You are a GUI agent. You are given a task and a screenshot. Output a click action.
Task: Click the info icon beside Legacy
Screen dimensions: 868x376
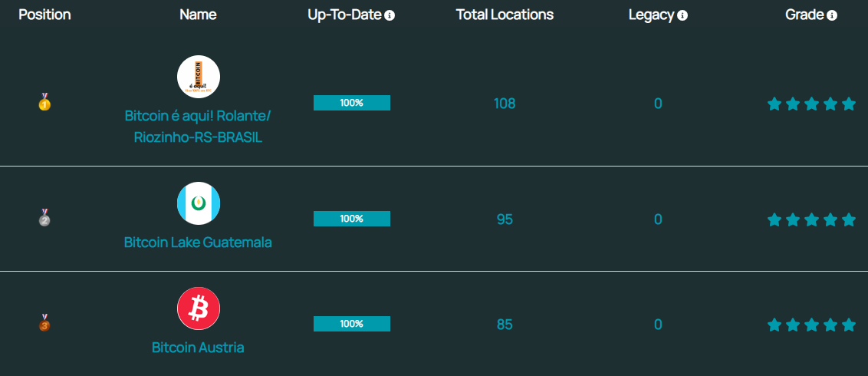click(682, 15)
